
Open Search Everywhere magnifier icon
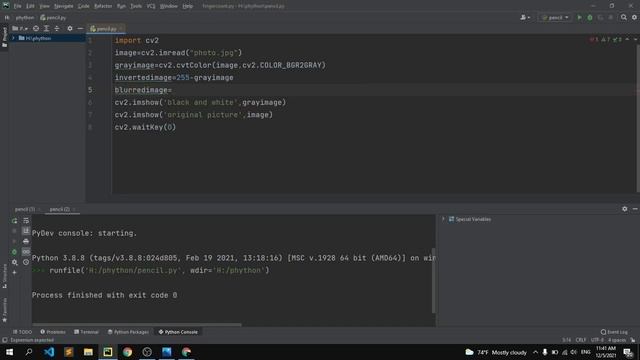click(624, 18)
